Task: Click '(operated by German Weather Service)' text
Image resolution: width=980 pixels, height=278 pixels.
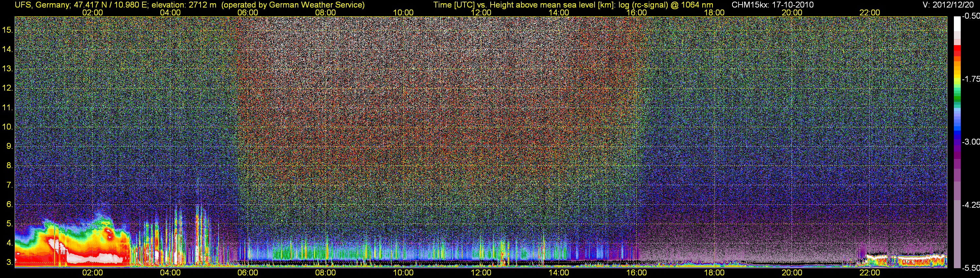Action: tap(293, 5)
